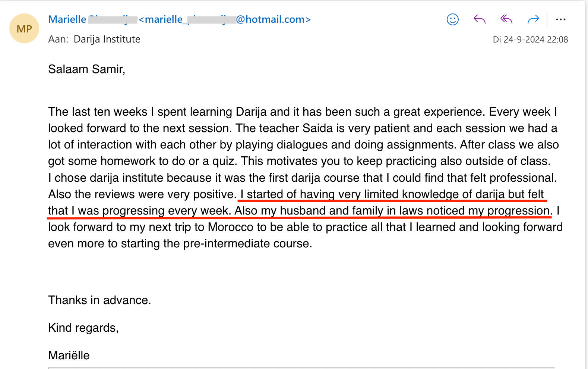This screenshot has height=369, width=588.
Task: Click the greeting "Salaam Samir,"
Action: (86, 69)
